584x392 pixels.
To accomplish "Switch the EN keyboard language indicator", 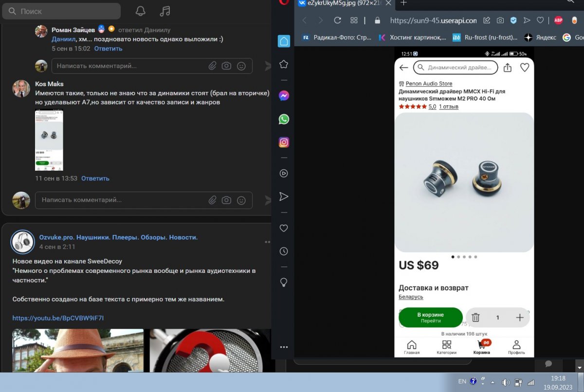I will (x=462, y=382).
